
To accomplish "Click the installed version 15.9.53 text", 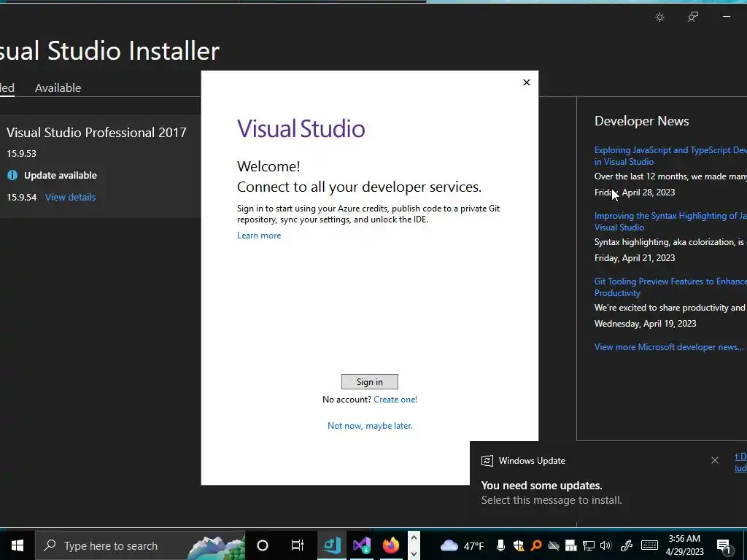I will (21, 153).
